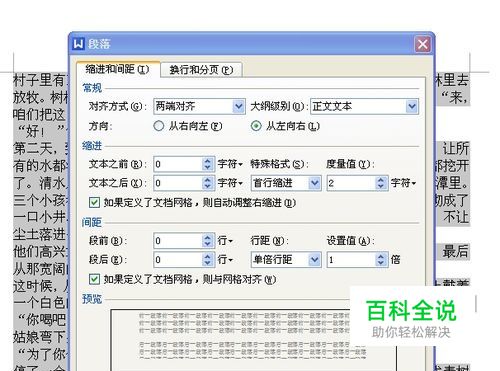The image size is (500, 371).
Task: Increase the 度量值 with the up arrow
Action: (381, 180)
